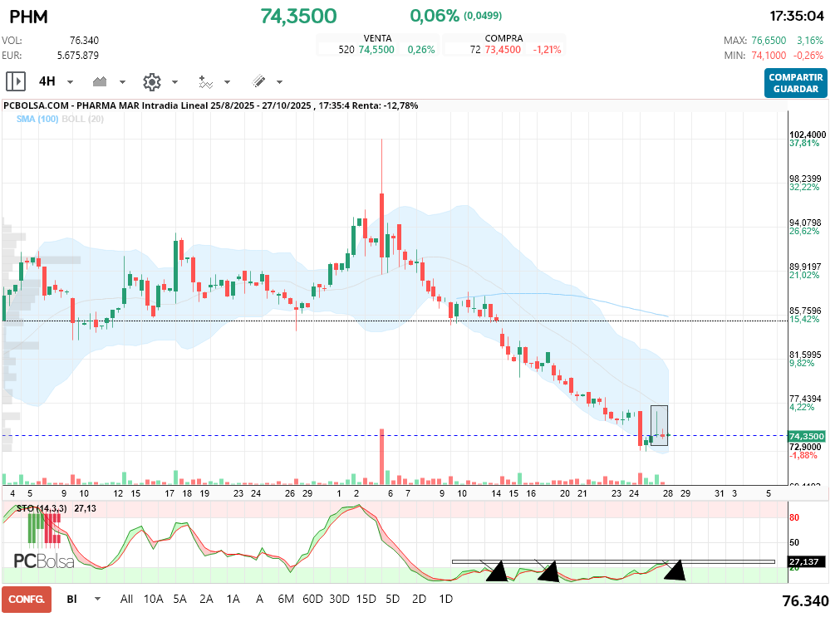This screenshot has width=840, height=617.
Task: Select the drawing pencil tool icon
Action: pos(258,81)
